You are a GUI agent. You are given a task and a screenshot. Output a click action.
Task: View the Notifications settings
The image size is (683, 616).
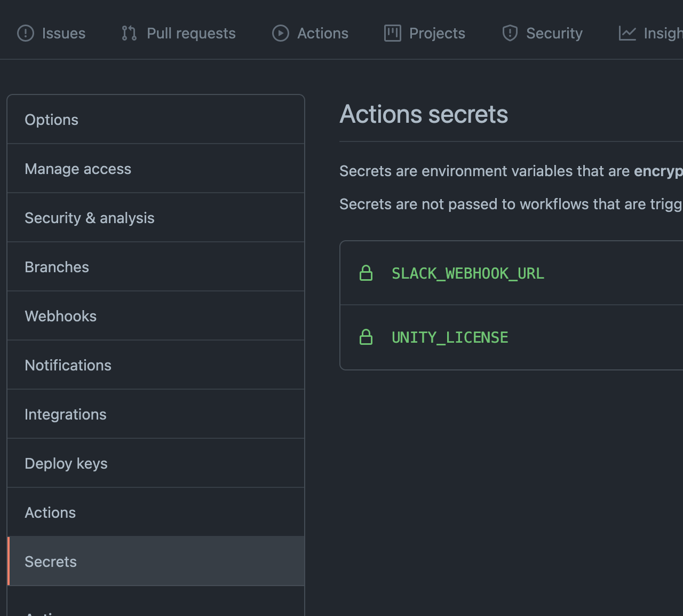(x=68, y=365)
